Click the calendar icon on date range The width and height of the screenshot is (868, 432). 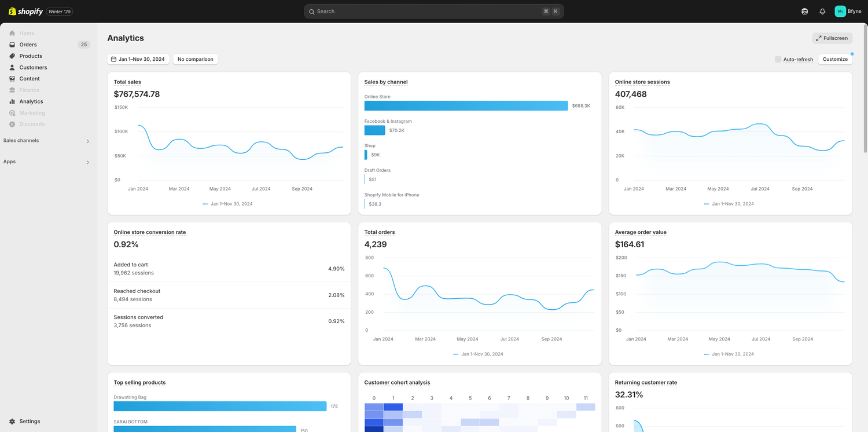[113, 59]
